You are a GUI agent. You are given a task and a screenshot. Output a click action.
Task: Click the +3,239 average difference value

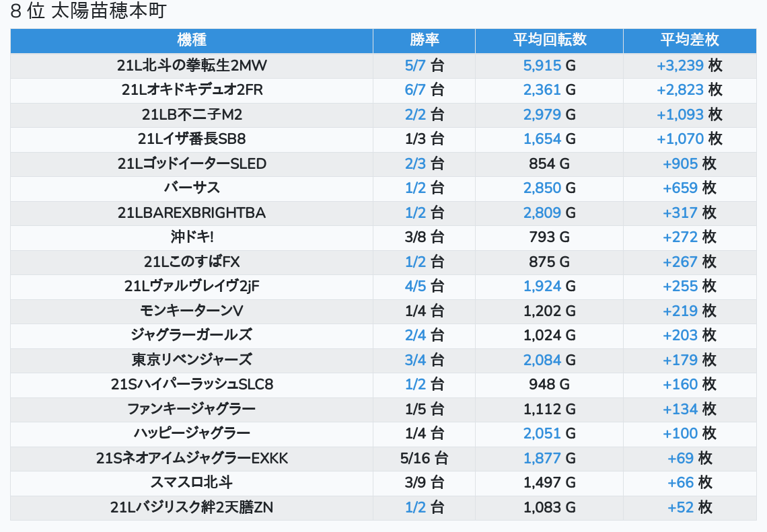680,66
